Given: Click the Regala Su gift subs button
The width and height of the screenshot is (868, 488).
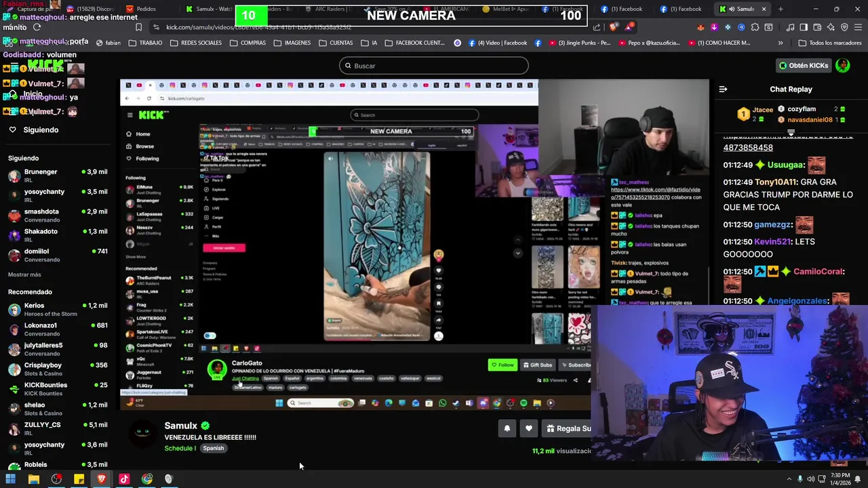Looking at the screenshot, I should (x=568, y=428).
